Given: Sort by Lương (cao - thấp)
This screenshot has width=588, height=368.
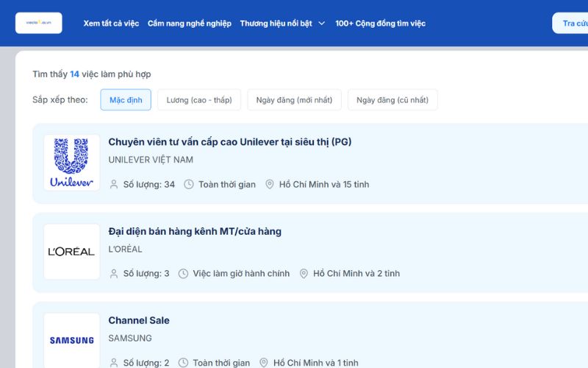Looking at the screenshot, I should tap(199, 100).
